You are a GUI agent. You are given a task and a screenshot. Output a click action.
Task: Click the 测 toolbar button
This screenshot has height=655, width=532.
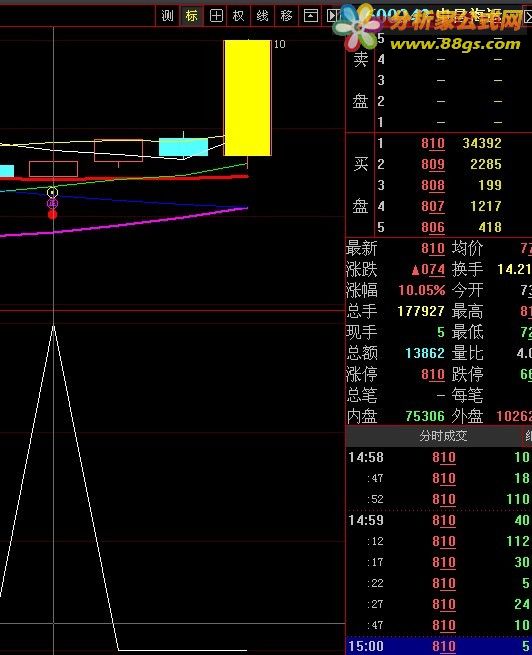tap(167, 16)
